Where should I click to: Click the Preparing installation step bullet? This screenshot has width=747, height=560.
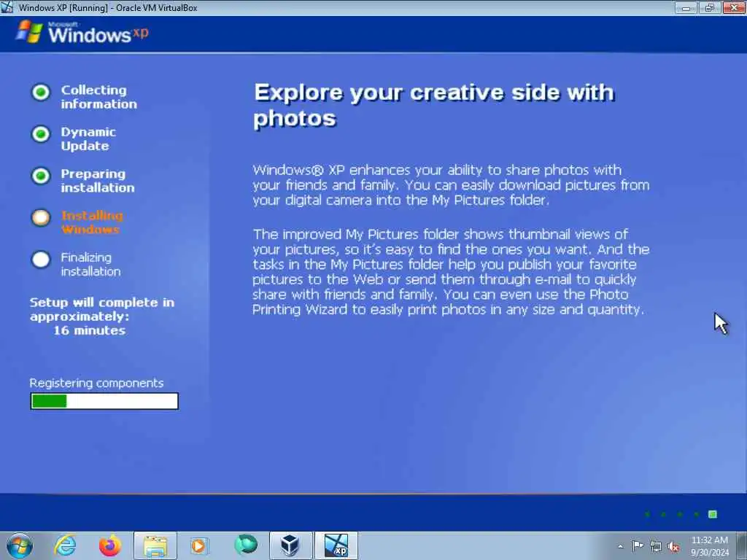pos(41,176)
